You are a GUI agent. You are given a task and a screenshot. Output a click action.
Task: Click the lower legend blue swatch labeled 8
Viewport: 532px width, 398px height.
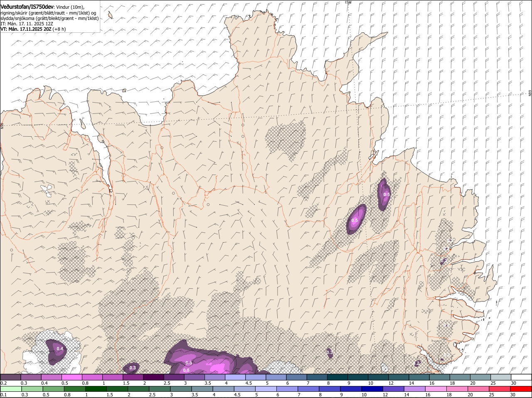coord(330,389)
